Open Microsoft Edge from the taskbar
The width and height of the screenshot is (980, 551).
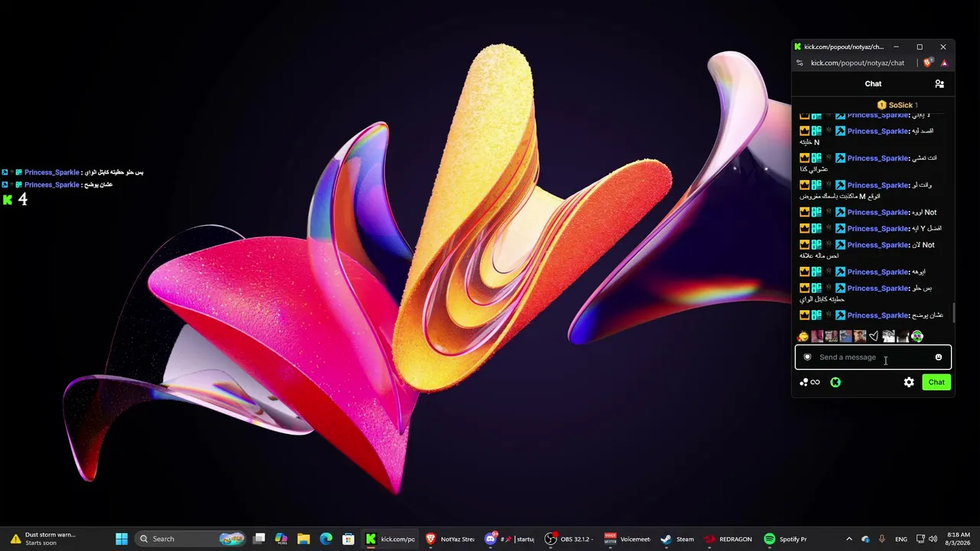(325, 539)
